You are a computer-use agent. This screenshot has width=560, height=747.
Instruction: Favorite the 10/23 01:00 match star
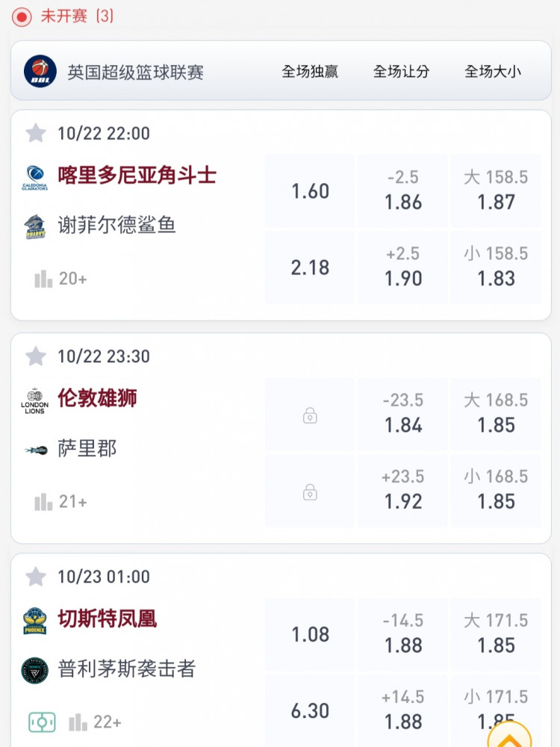click(36, 577)
